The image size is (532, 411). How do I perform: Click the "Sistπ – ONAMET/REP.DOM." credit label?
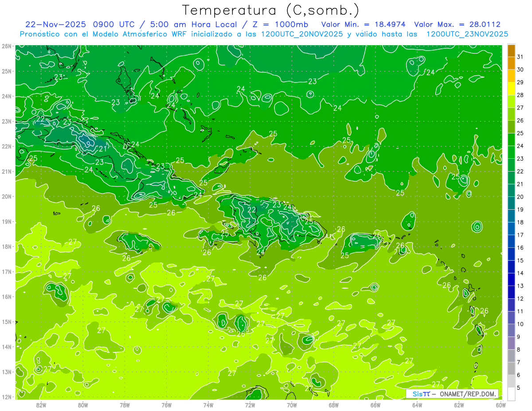[453, 394]
